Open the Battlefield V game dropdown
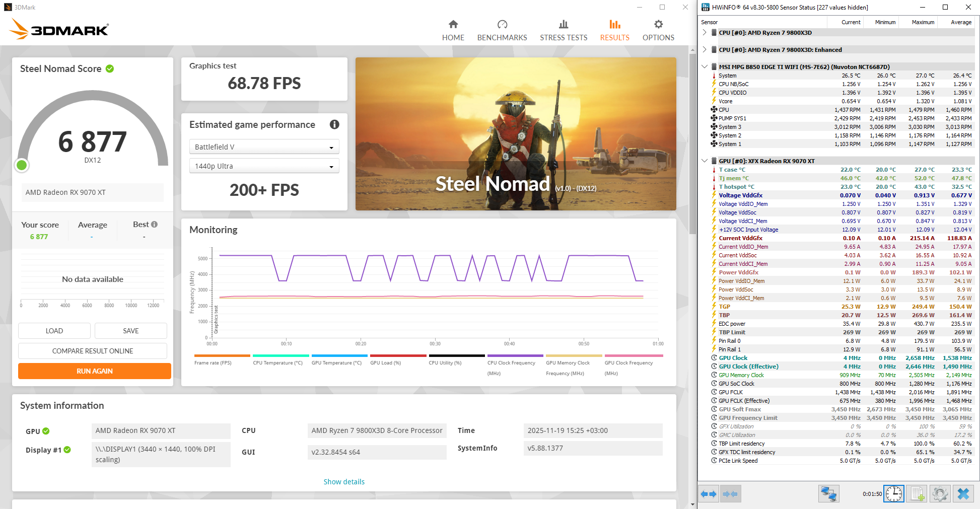 [264, 147]
